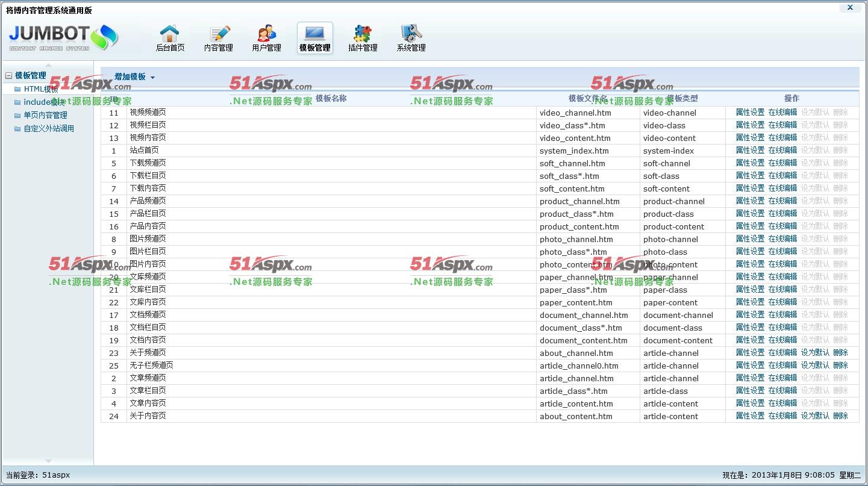The image size is (868, 486).
Task: Collapse the 模板管理 tree node
Action: coord(8,76)
